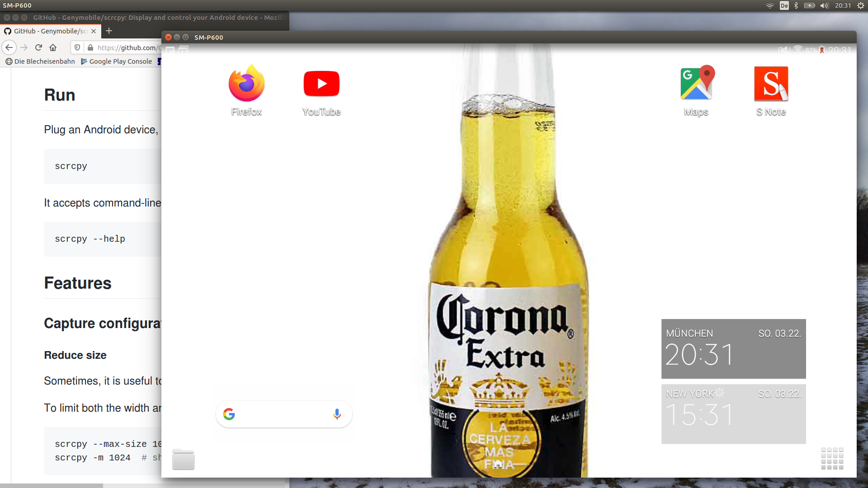The width and height of the screenshot is (868, 488).
Task: Click the Capture configuration heading
Action: pos(103,324)
